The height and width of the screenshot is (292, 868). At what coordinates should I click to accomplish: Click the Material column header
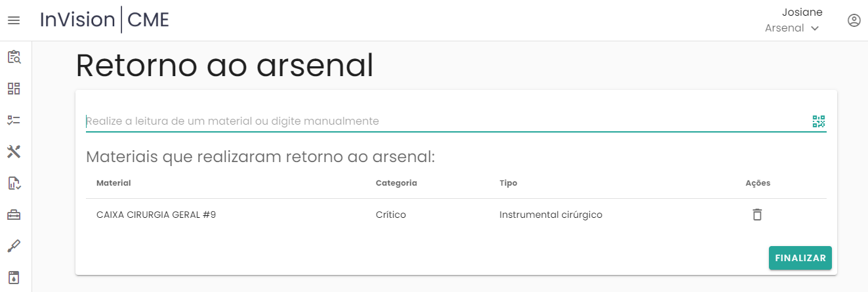coord(114,183)
